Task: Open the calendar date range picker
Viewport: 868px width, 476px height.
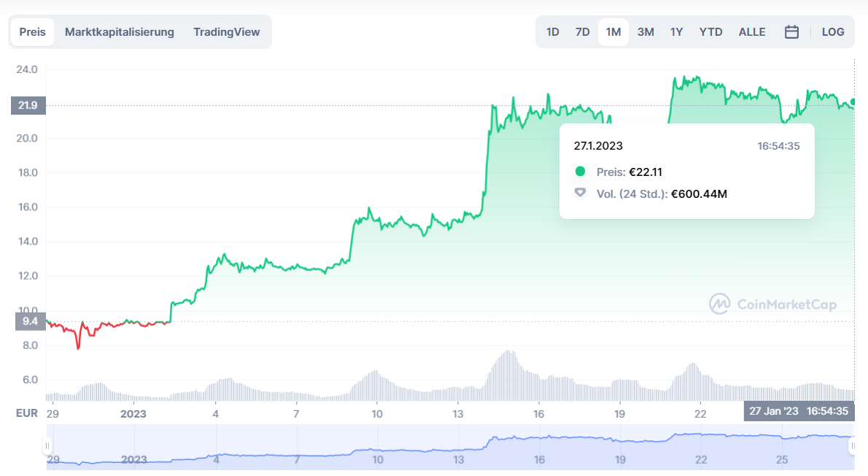Action: point(791,32)
